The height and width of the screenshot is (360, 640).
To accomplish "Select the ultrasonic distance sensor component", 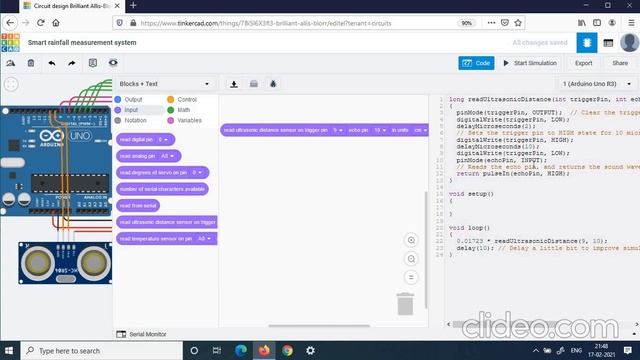I will tap(65, 263).
